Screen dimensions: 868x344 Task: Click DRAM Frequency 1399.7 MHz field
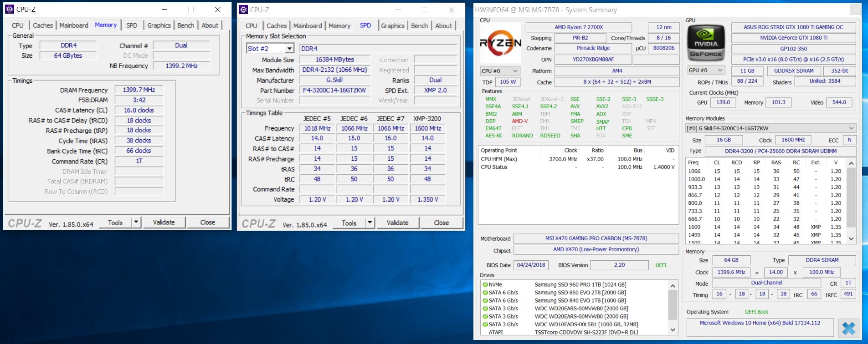[139, 90]
